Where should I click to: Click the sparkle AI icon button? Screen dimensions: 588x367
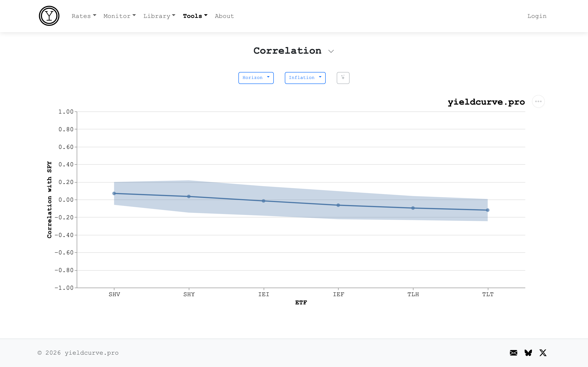(x=343, y=78)
